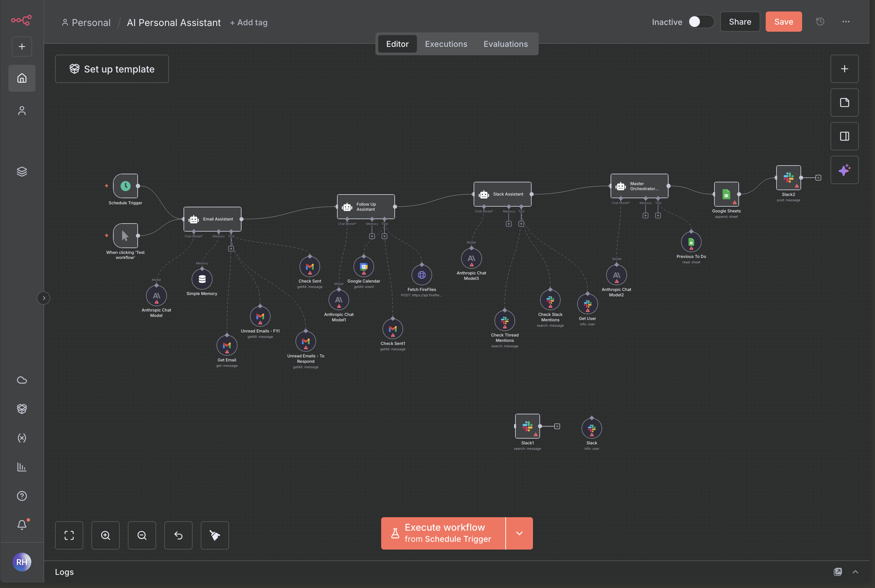This screenshot has width=875, height=588.
Task: Open the Insights bar-chart icon in the sidebar
Action: tap(22, 467)
